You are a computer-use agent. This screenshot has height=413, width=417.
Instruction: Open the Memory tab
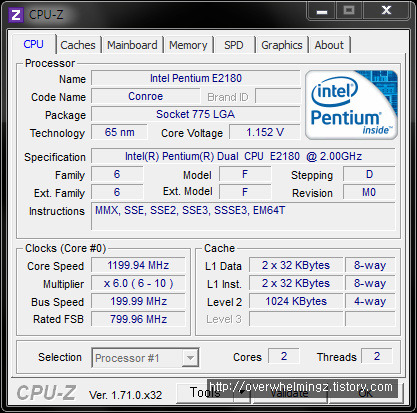(x=188, y=45)
